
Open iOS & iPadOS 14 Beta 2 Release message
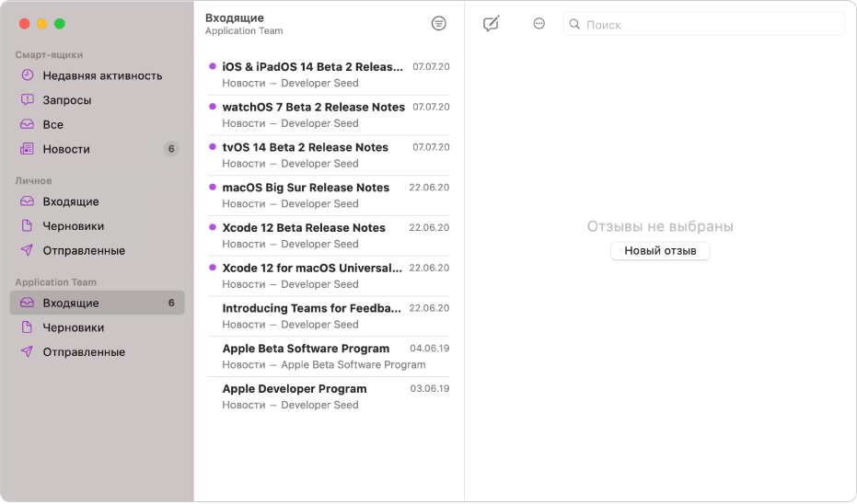(329, 74)
